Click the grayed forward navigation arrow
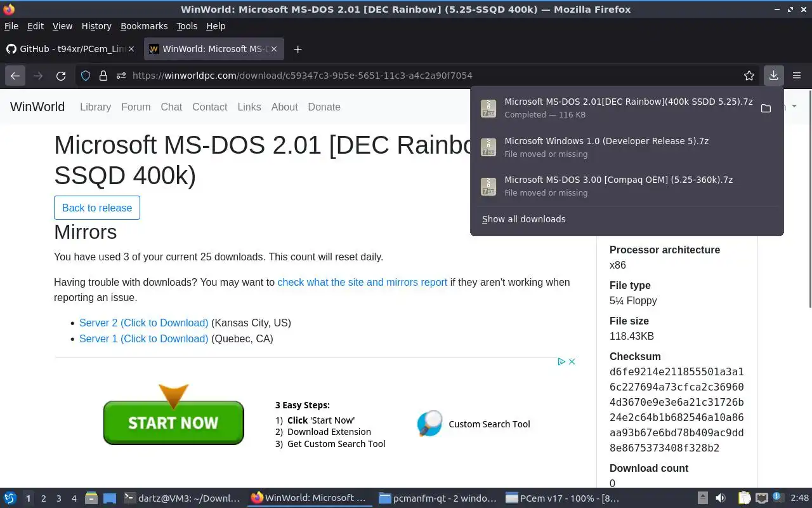Image resolution: width=812 pixels, height=508 pixels. 38,76
